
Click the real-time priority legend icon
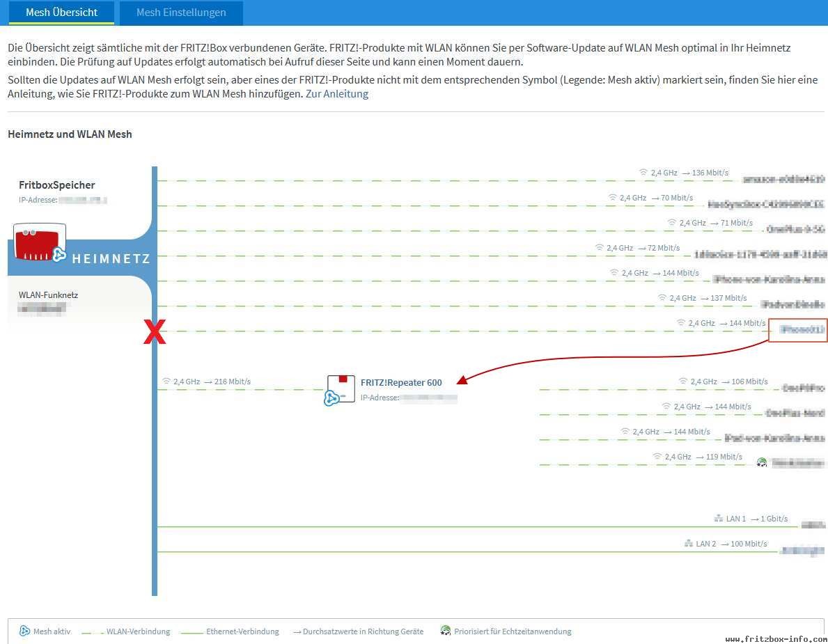click(445, 631)
